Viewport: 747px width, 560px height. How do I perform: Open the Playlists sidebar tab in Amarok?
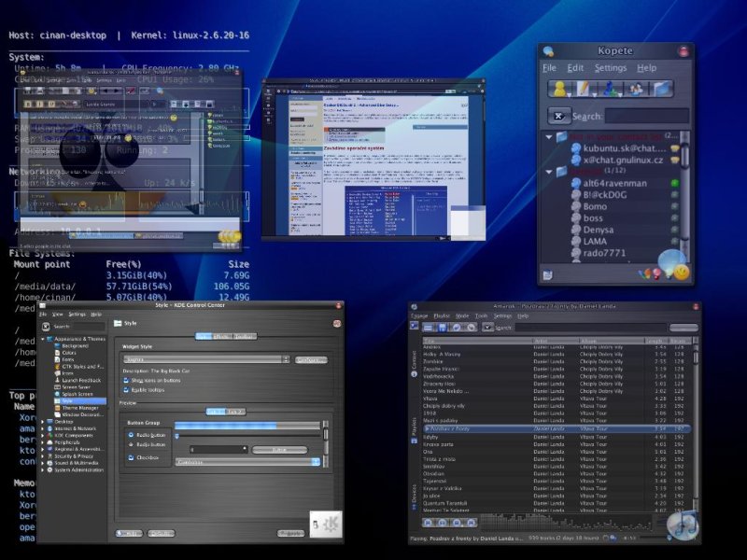414,430
